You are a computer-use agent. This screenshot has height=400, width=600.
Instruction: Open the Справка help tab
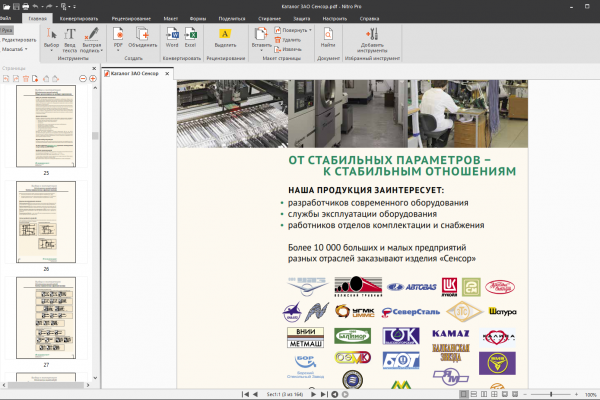click(x=369, y=18)
